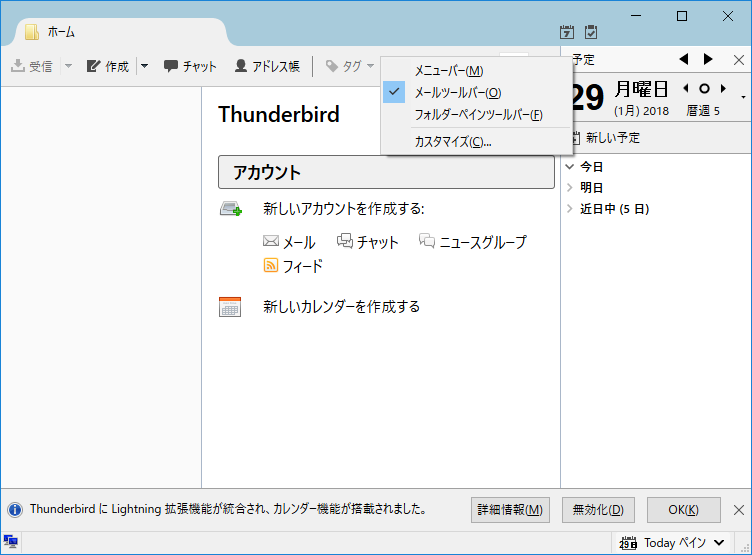Click the 詳細情報(M) button
Screen dimensions: 752x555
tap(510, 510)
